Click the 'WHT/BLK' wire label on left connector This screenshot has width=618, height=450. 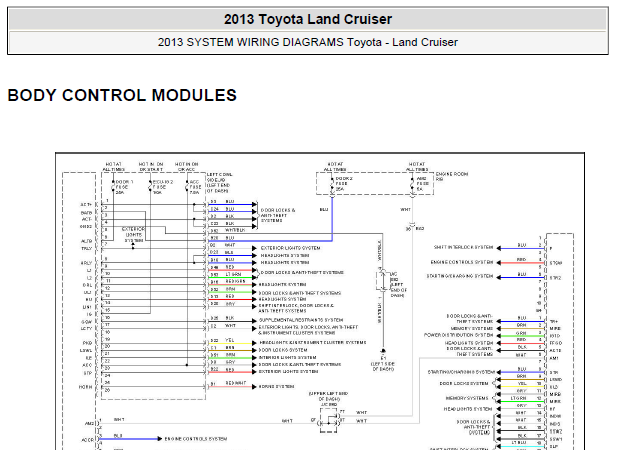(x=235, y=230)
